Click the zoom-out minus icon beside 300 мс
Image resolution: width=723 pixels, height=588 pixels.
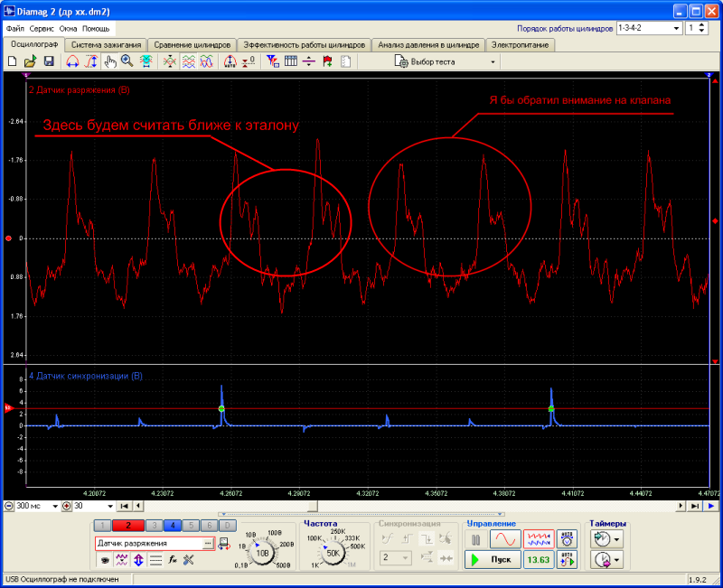point(9,506)
